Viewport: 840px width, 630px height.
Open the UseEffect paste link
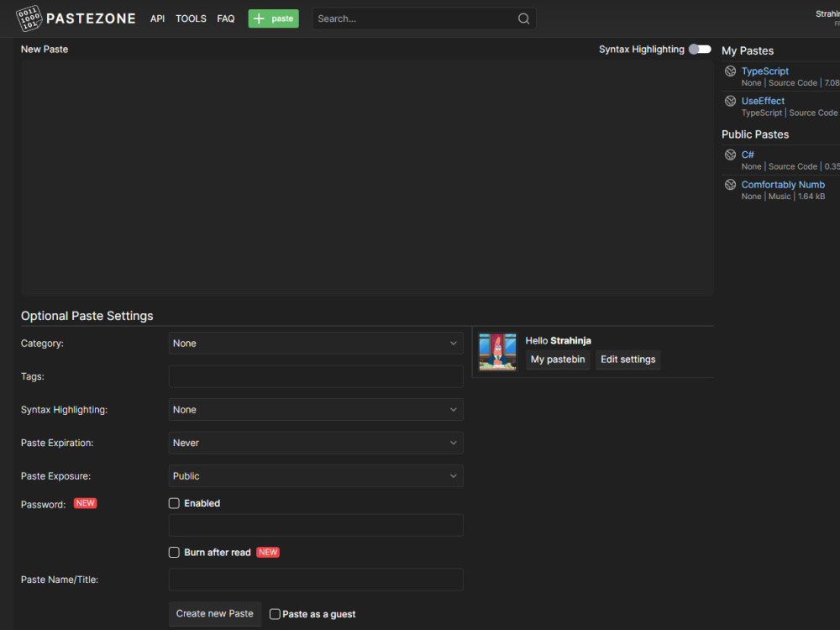coord(763,101)
